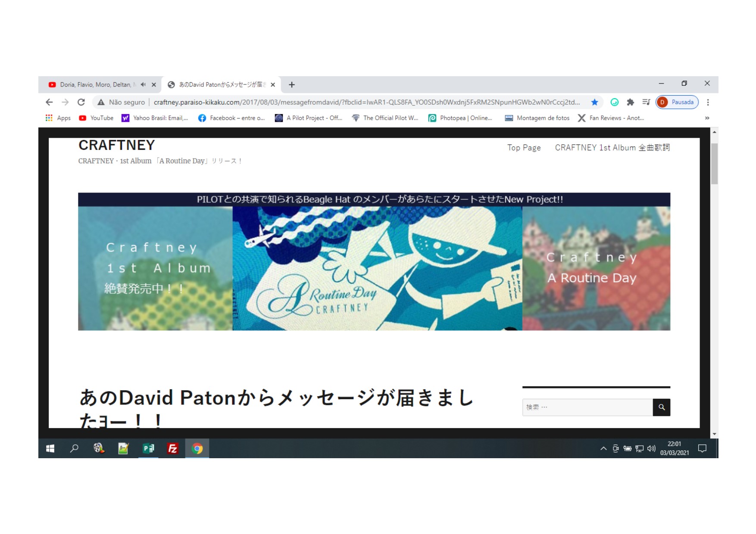Open the YouTube bookmark
The image size is (756, 534).
[x=96, y=118]
